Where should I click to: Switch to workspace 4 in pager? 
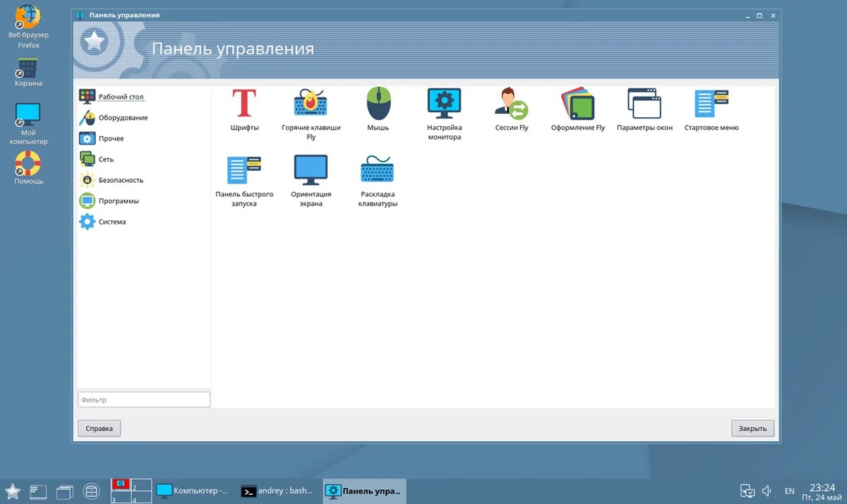[141, 497]
